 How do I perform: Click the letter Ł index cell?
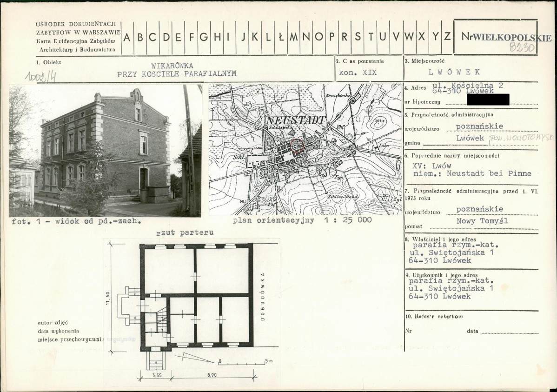[281, 37]
